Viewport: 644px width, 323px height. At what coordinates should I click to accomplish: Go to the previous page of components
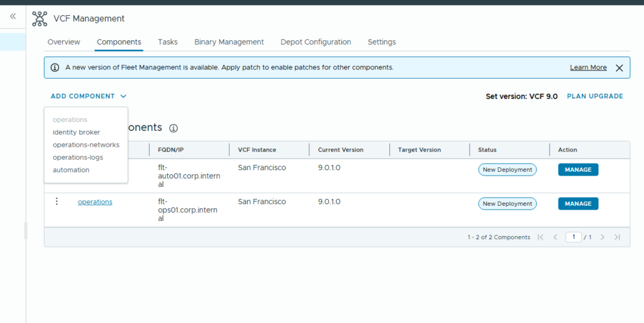(x=555, y=237)
